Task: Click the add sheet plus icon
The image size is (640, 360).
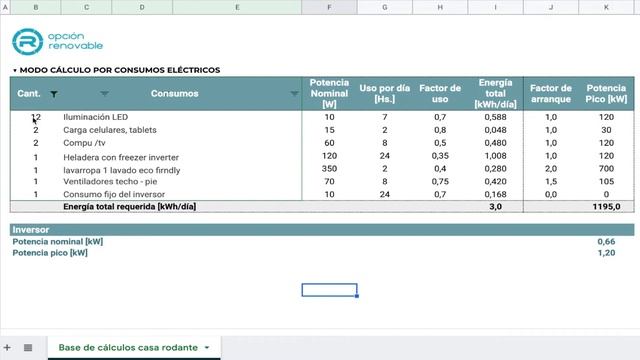Action: (x=7, y=348)
